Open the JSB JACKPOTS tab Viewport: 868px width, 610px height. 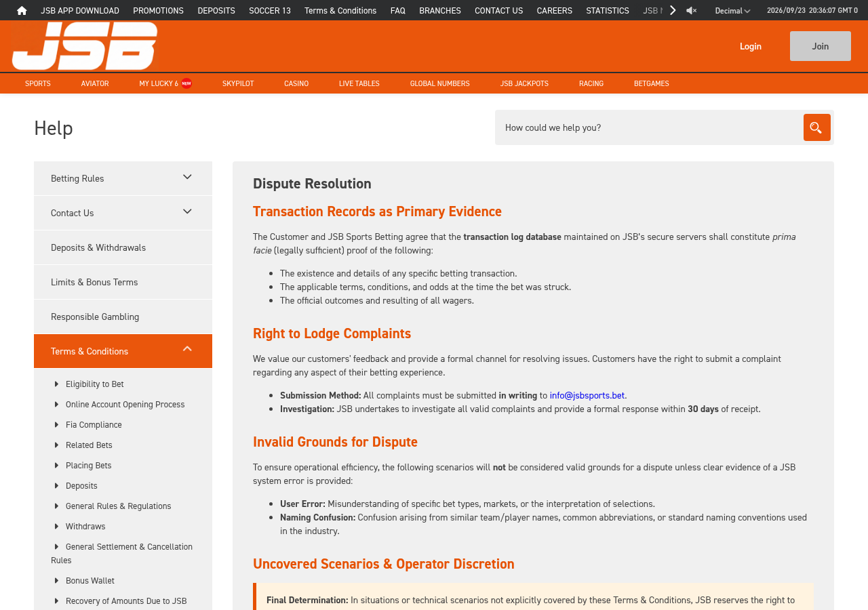click(524, 83)
